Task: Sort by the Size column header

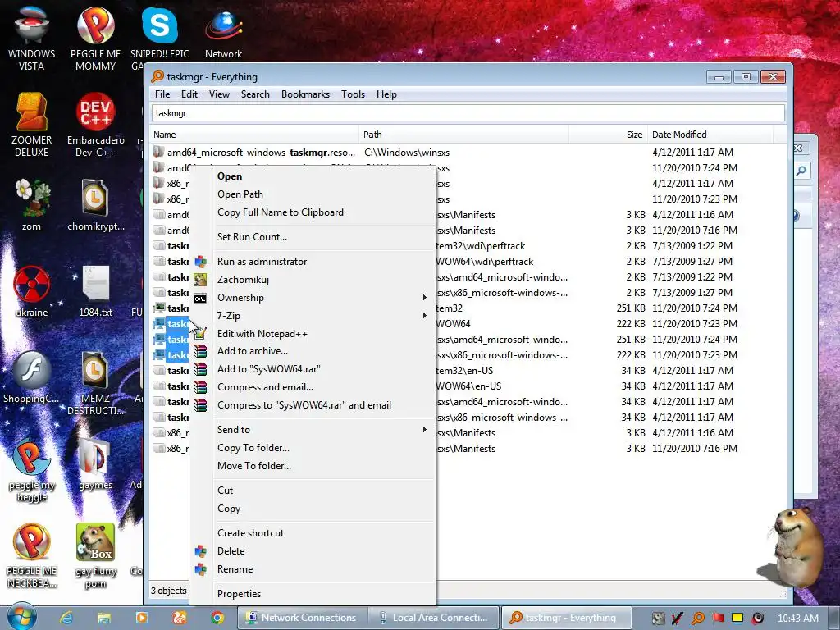Action: (608, 135)
